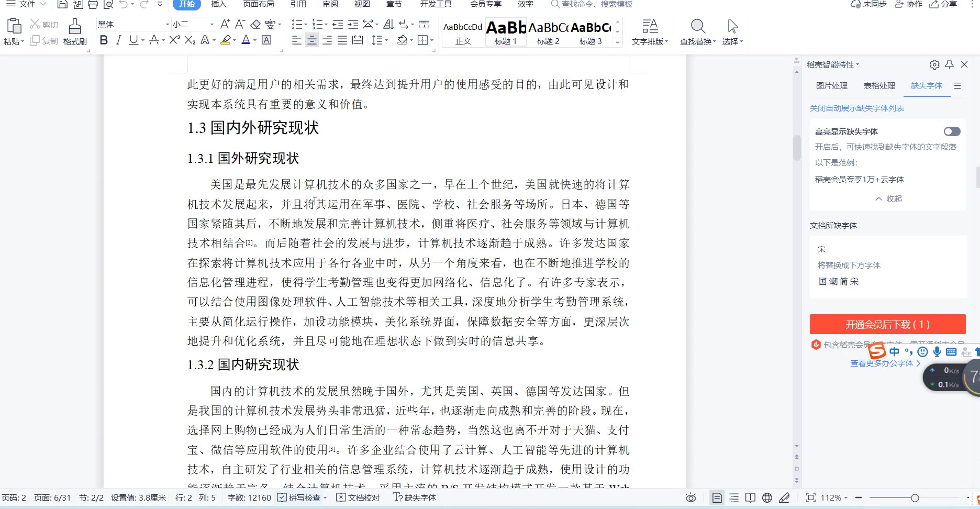Apply subscript formatting
This screenshot has height=509, width=980.
(190, 40)
